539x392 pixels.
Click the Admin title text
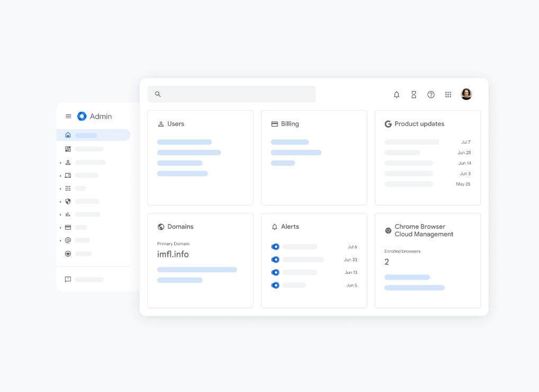coord(101,116)
